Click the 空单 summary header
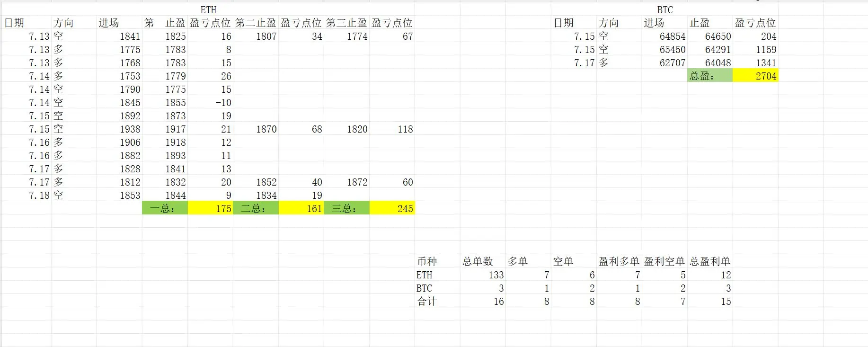Viewport: 868px width, 347px height. click(x=574, y=261)
